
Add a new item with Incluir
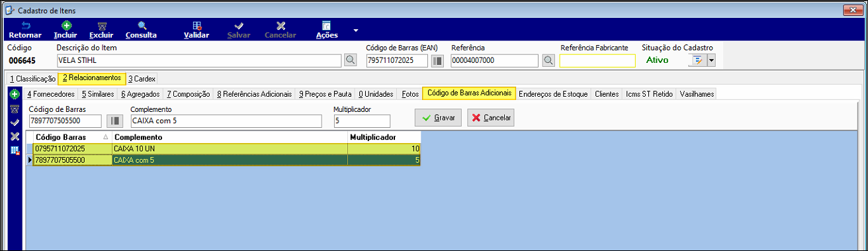[65, 30]
